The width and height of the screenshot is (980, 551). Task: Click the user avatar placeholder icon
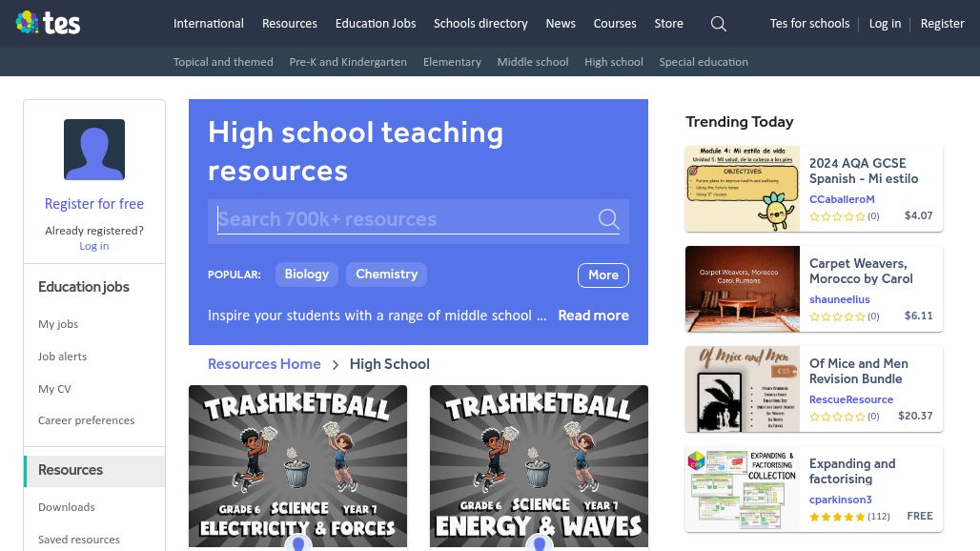[x=94, y=150]
